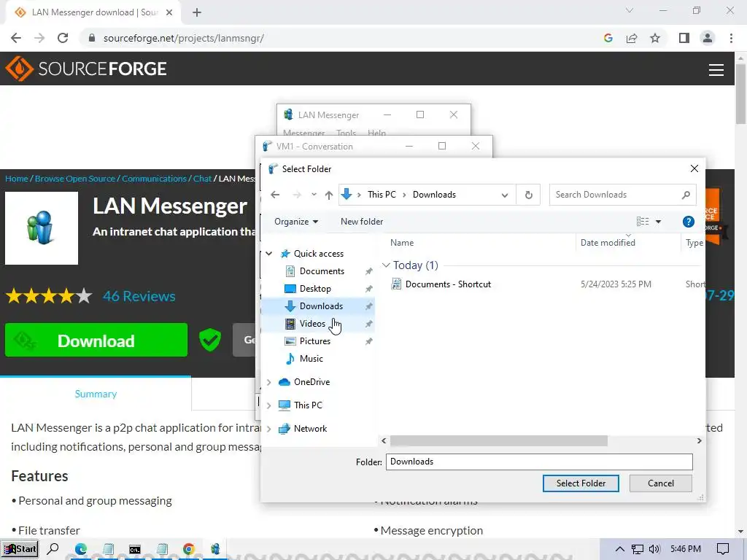Change view layout icon in dialog
Image resolution: width=747 pixels, height=560 pixels.
(x=643, y=222)
